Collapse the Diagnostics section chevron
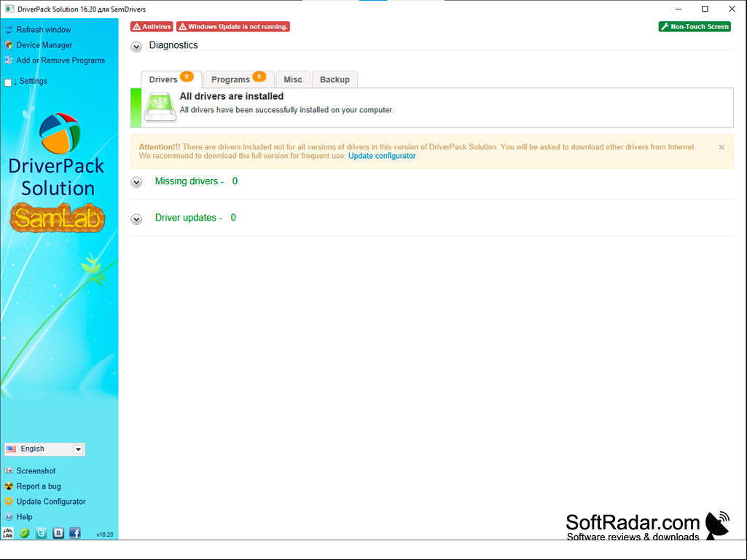 point(137,47)
